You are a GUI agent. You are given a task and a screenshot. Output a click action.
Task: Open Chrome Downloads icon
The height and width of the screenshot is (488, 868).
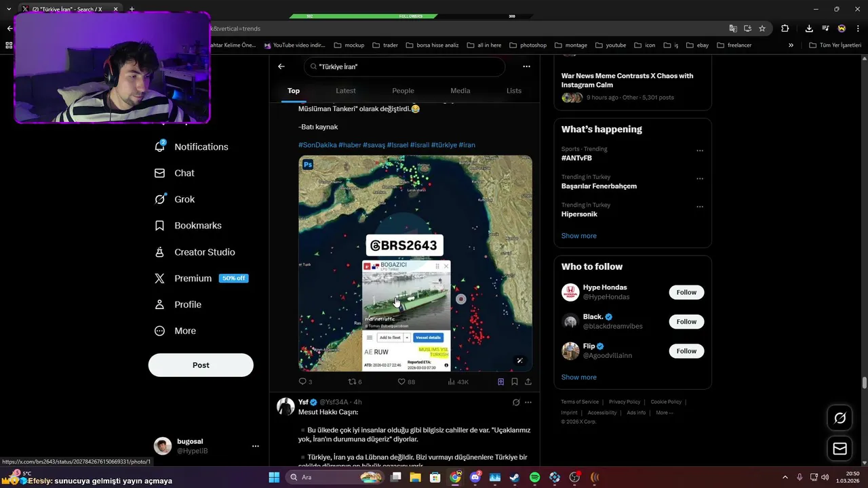[809, 28]
